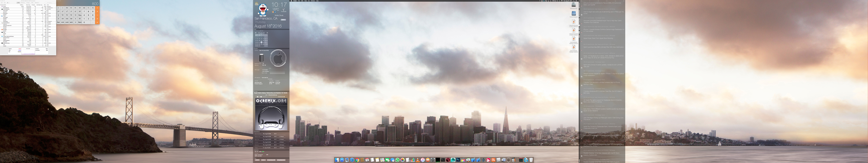868x163 pixels.
Task: Click the divide key in Calculator
Action: (x=97, y=8)
